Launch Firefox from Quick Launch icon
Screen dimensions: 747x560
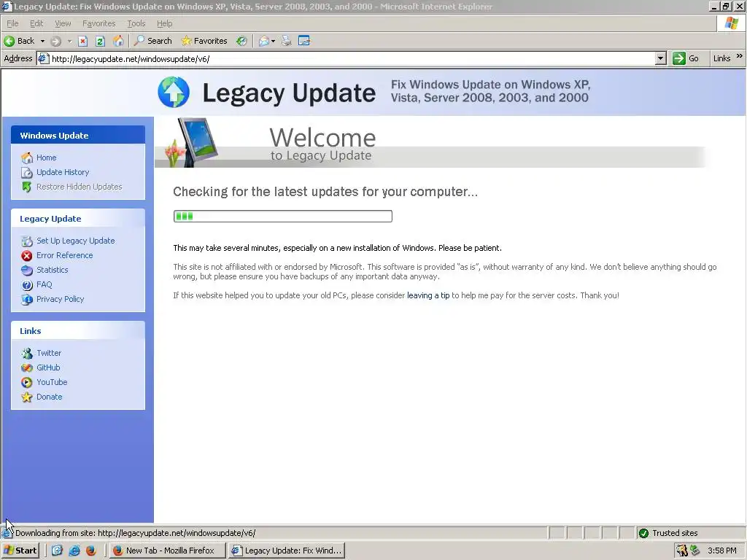point(90,551)
